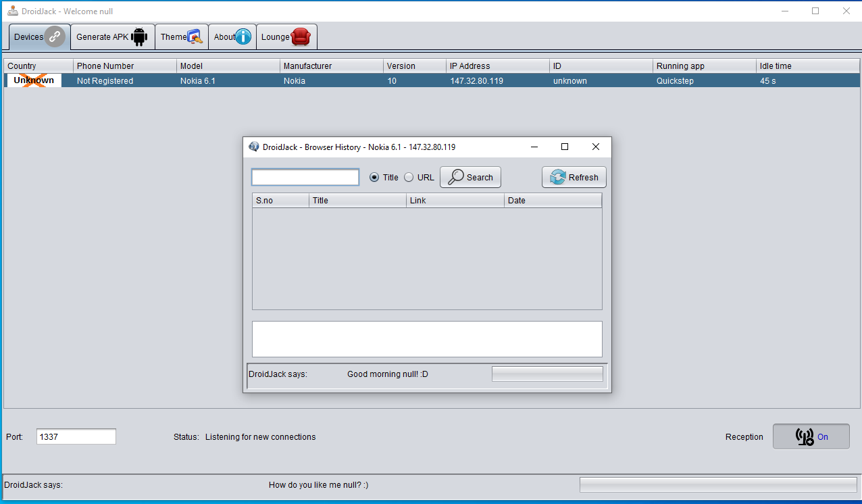
Task: Click the 147.32.80.119 IP address cell
Action: [x=499, y=80]
